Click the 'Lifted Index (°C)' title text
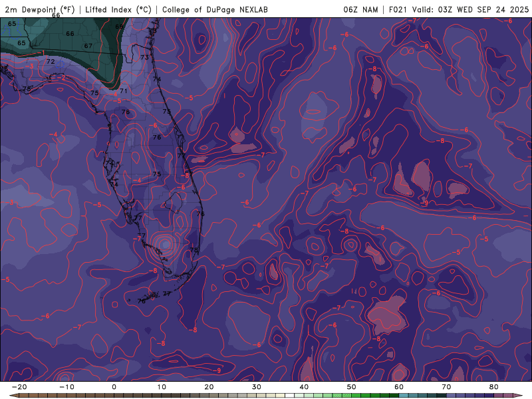The image size is (532, 399). pyautogui.click(x=118, y=9)
